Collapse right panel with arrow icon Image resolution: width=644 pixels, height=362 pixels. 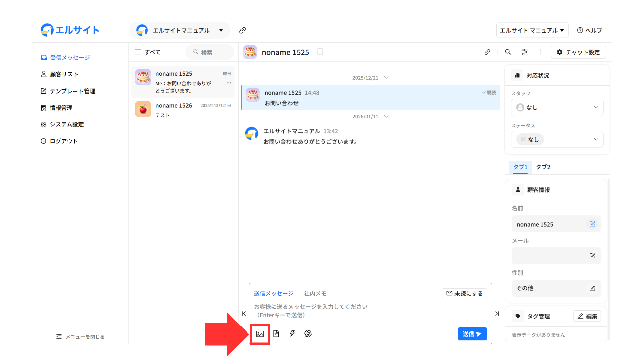497,314
